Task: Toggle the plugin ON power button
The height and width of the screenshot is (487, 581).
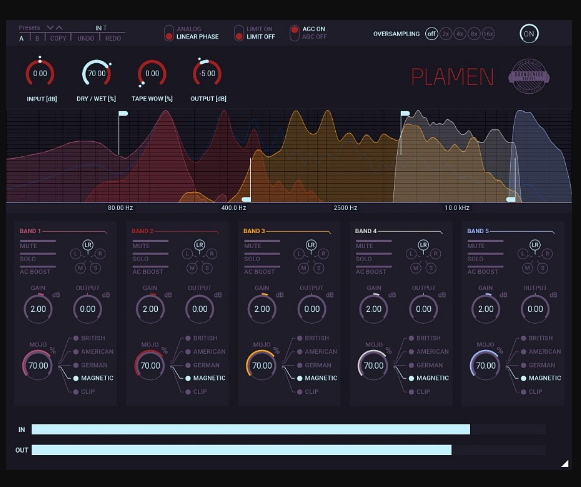Action: click(529, 34)
